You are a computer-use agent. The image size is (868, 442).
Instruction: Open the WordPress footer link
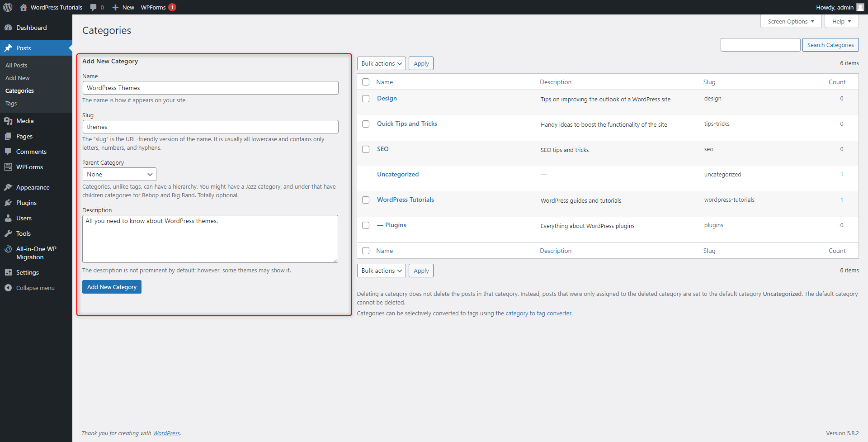(166, 433)
